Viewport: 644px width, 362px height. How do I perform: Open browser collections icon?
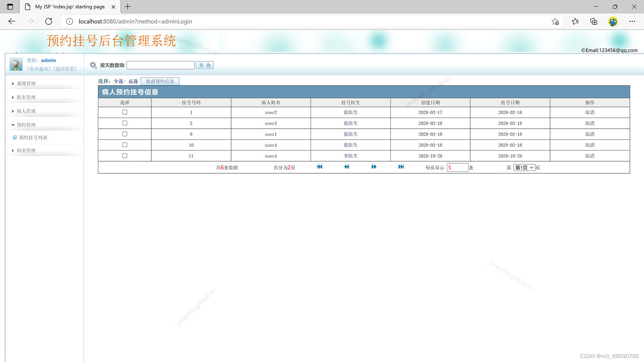point(594,21)
